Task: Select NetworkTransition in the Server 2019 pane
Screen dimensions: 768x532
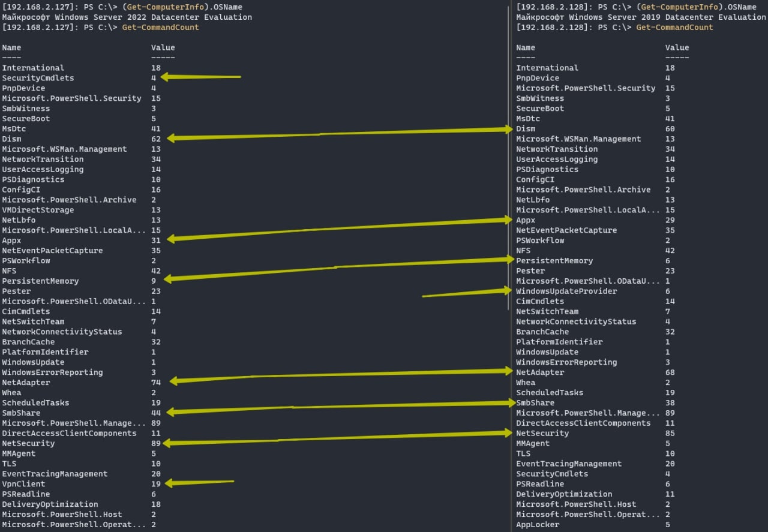Action: click(x=557, y=149)
